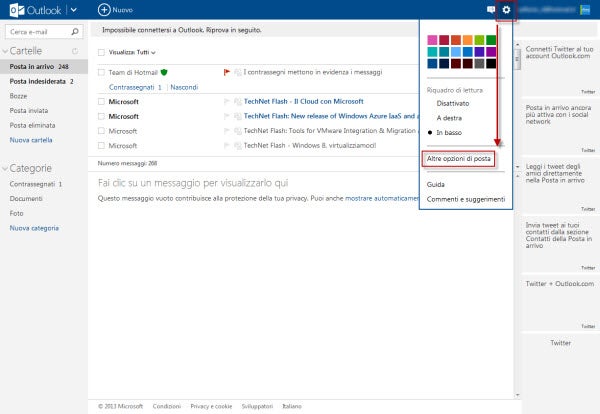Tick the Team di Hotmail message checkbox

click(x=101, y=72)
